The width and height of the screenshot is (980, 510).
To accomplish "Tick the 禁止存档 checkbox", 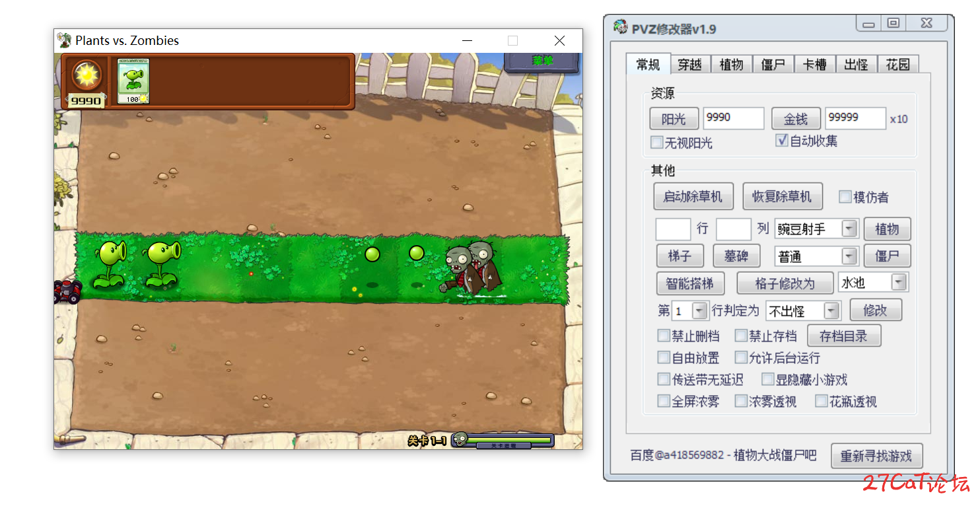I will click(741, 336).
